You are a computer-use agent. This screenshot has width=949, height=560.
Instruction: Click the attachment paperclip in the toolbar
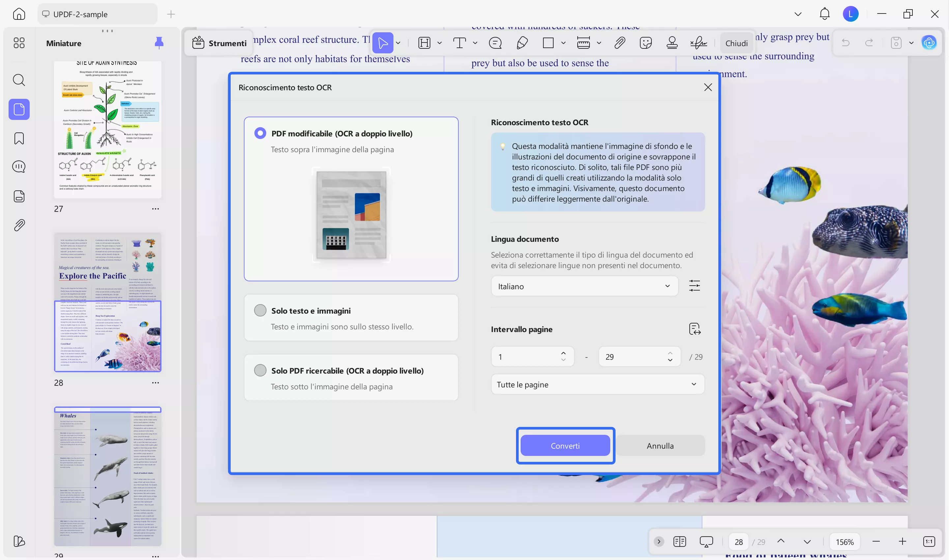(x=619, y=43)
